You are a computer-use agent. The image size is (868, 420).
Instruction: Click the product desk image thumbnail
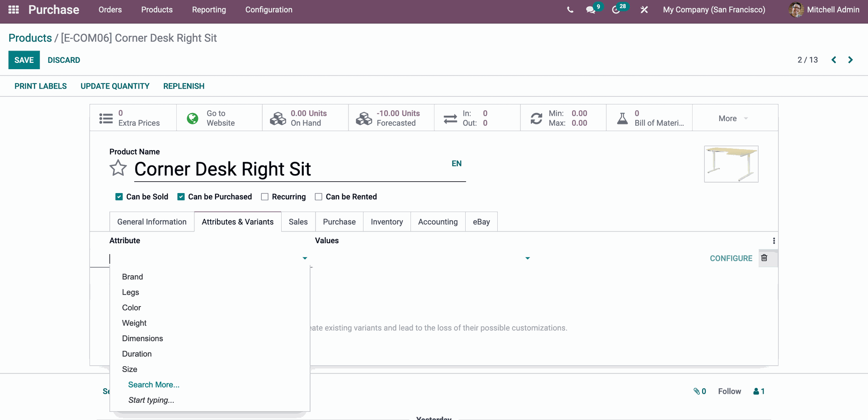pos(731,164)
